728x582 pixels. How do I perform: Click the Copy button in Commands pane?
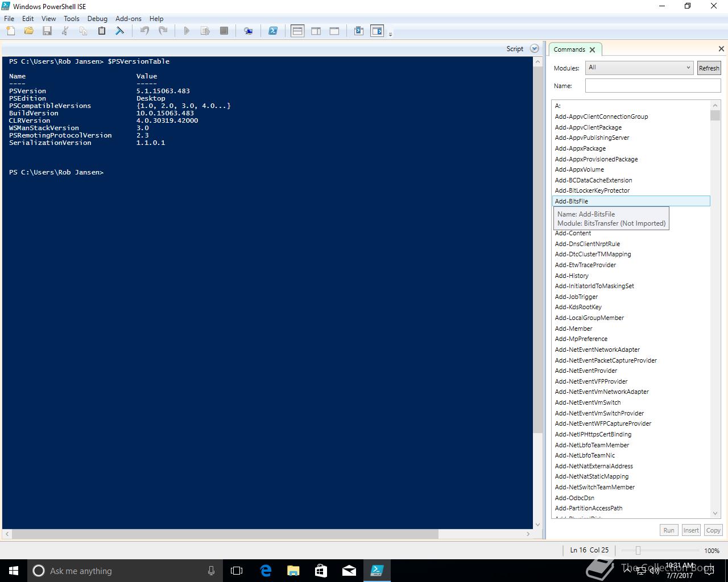713,530
